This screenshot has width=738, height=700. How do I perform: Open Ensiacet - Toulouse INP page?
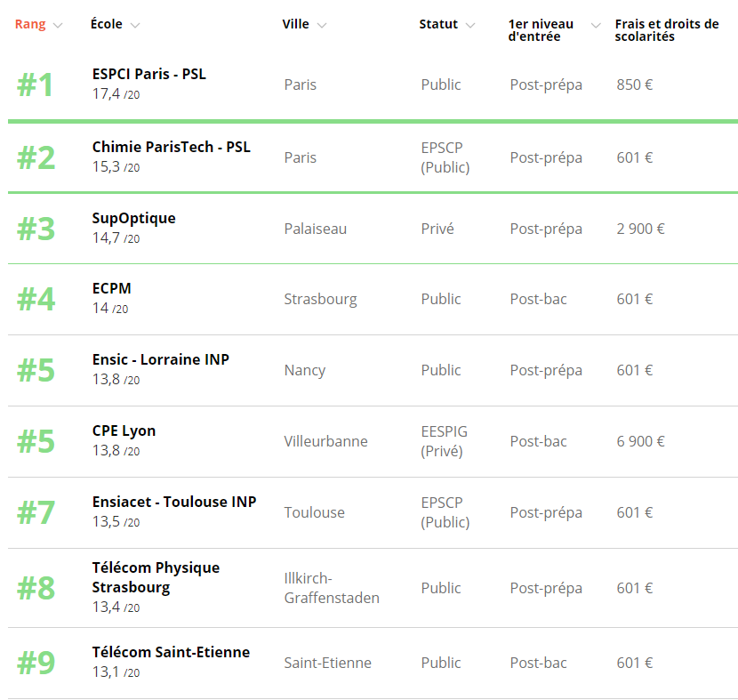[x=174, y=502]
